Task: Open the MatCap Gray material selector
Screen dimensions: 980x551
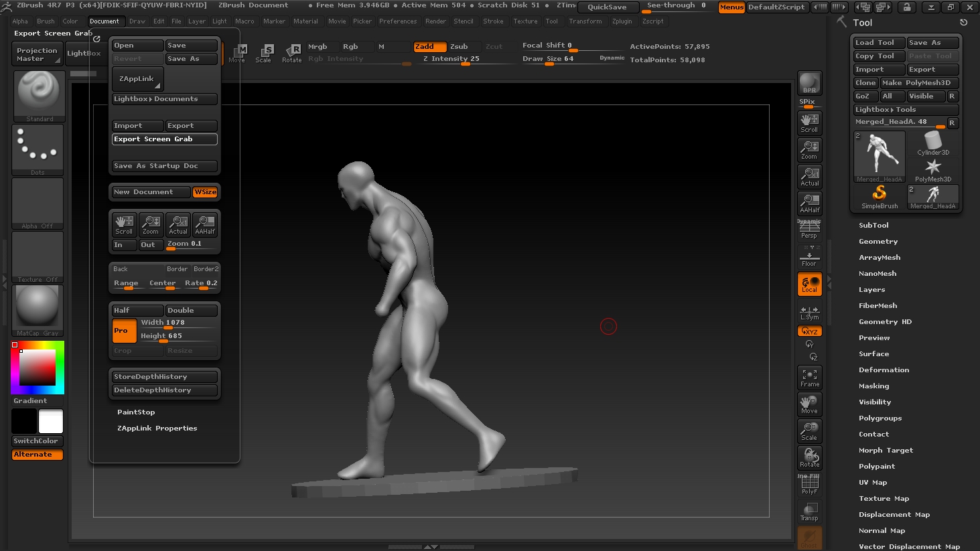Action: [x=38, y=311]
